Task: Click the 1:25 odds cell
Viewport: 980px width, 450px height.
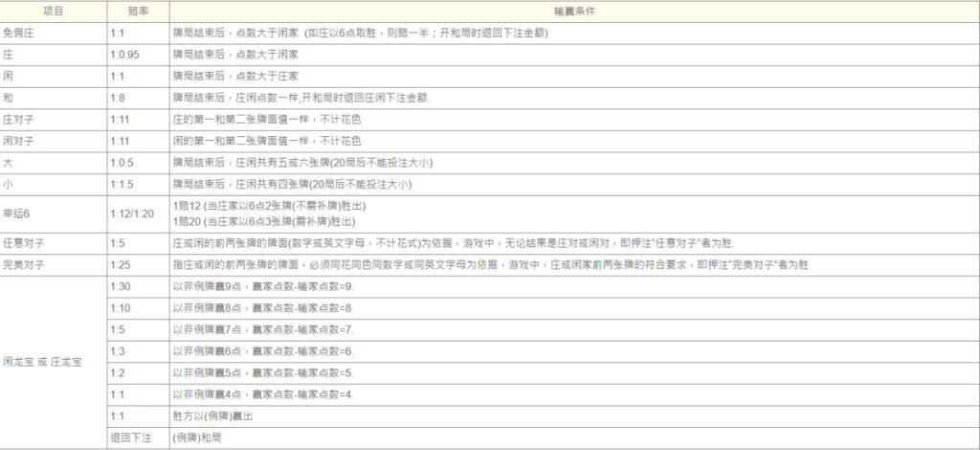Action: click(x=122, y=264)
